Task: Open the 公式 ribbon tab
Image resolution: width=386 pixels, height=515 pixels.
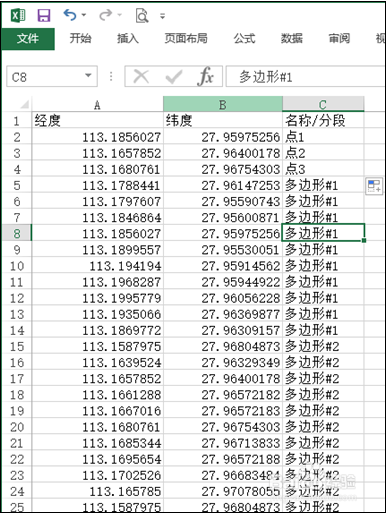Action: 244,39
